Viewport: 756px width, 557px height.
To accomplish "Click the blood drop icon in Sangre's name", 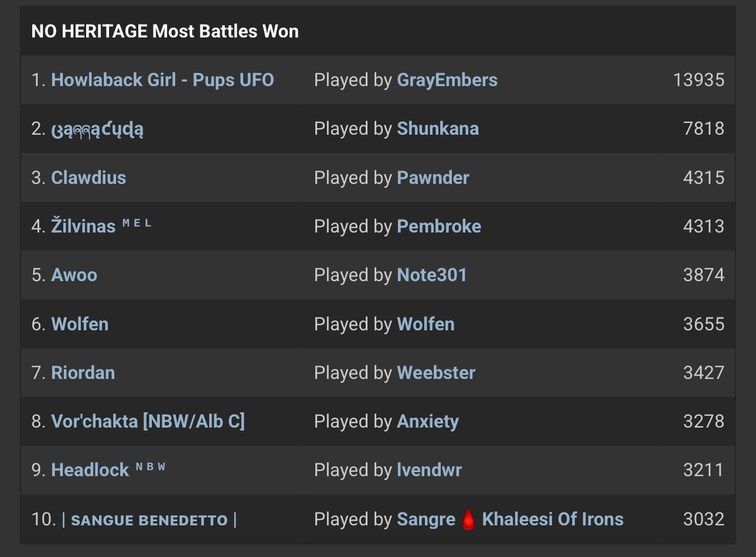I will tap(468, 520).
